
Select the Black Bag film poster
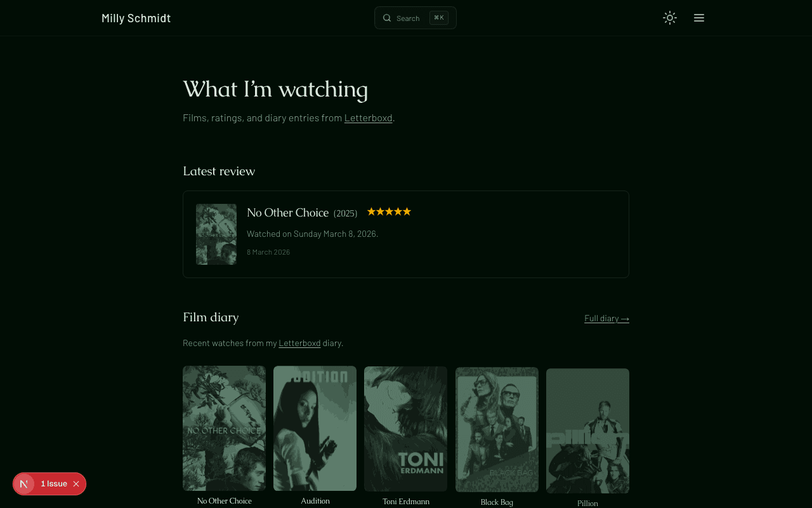tap(497, 429)
